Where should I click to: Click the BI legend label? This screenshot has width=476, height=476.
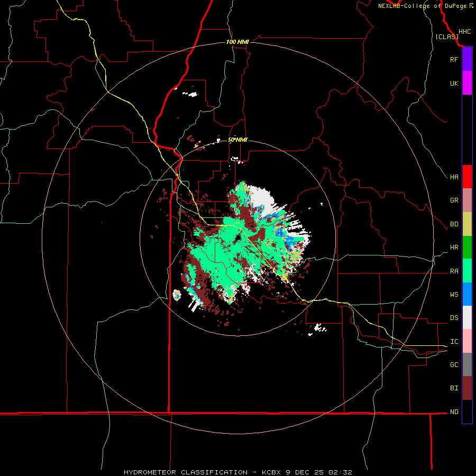(x=454, y=388)
